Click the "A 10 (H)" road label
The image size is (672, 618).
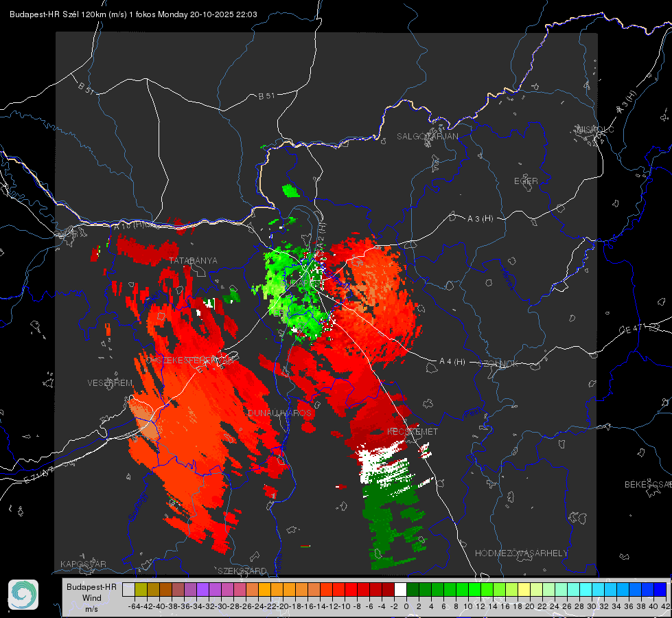pyautogui.click(x=130, y=226)
